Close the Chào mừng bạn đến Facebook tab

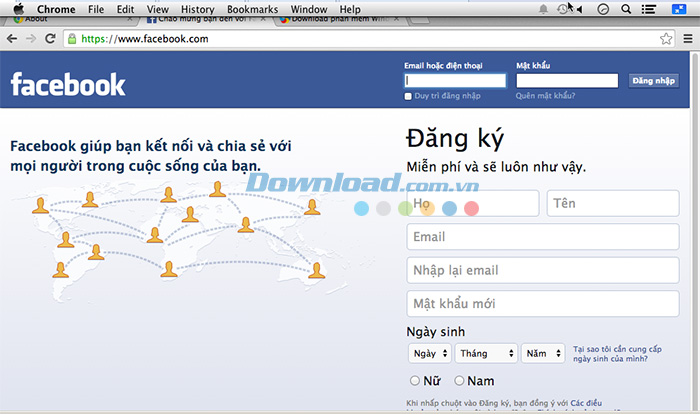pos(263,19)
